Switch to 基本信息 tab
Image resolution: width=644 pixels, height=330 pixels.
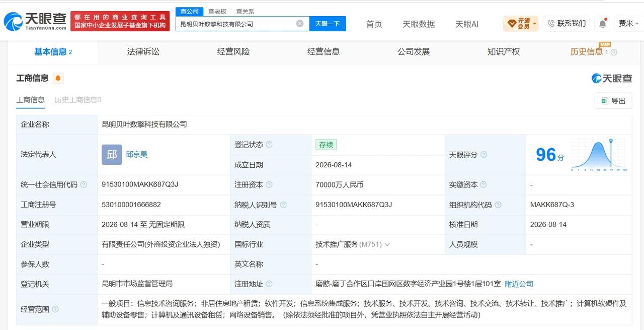(x=53, y=52)
